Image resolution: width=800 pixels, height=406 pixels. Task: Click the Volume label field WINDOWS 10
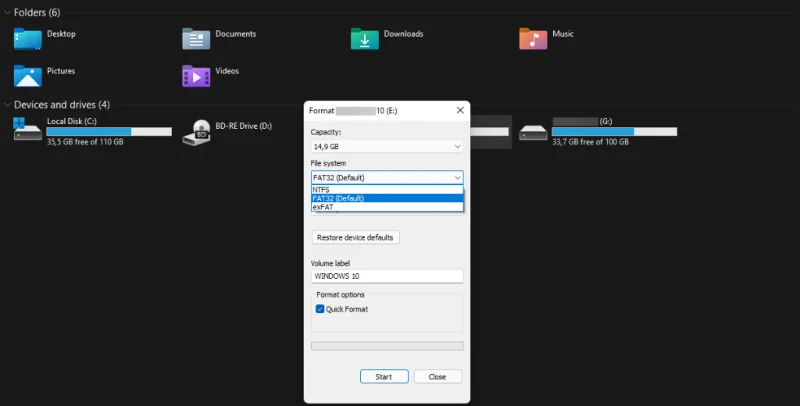(387, 276)
